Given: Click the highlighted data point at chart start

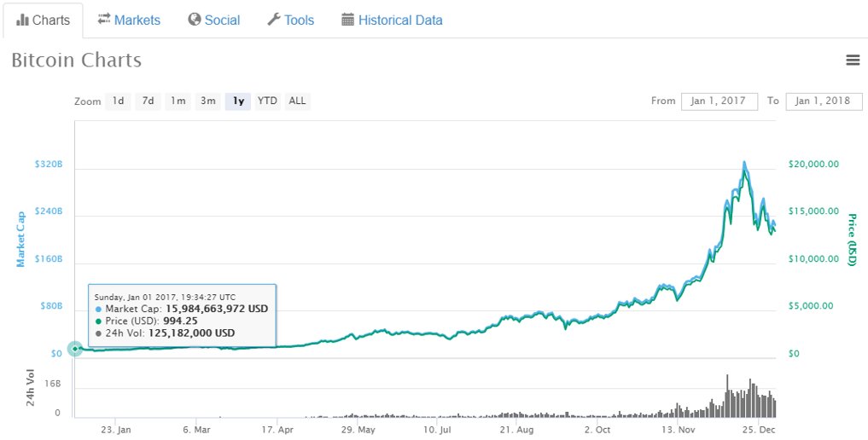Looking at the screenshot, I should tap(75, 348).
